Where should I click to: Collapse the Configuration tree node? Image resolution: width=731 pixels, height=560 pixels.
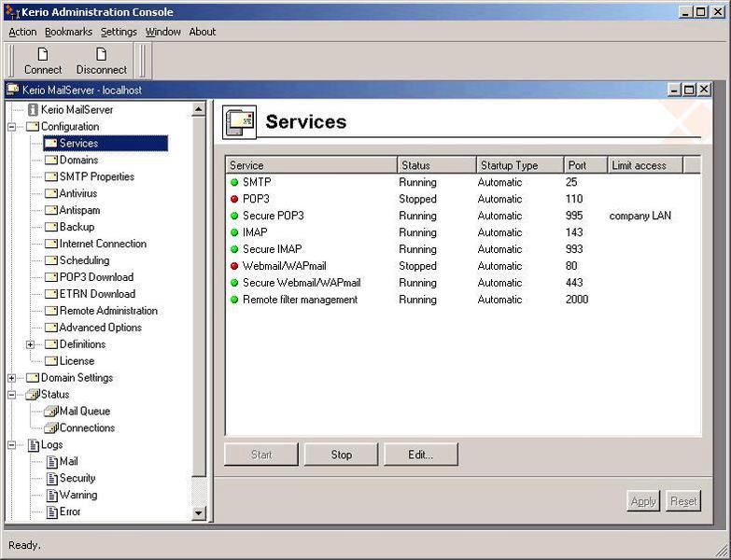coord(12,127)
